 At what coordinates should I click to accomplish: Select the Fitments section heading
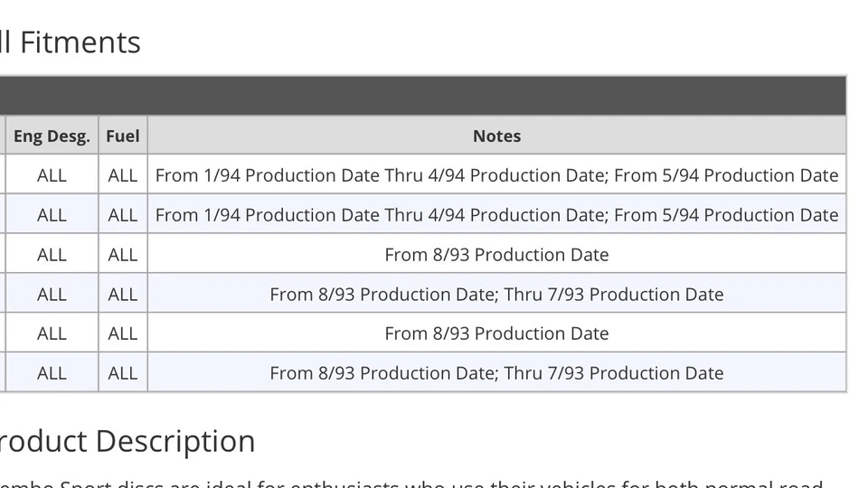tap(71, 42)
